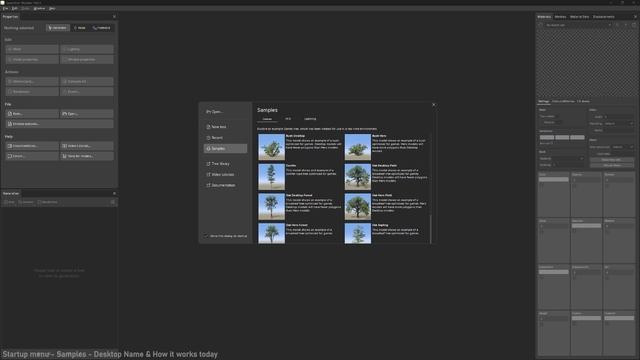Viewport: 640px width, 360px height.
Task: Toggle second checkbox in Generation panel toolbar
Action: pos(20,202)
